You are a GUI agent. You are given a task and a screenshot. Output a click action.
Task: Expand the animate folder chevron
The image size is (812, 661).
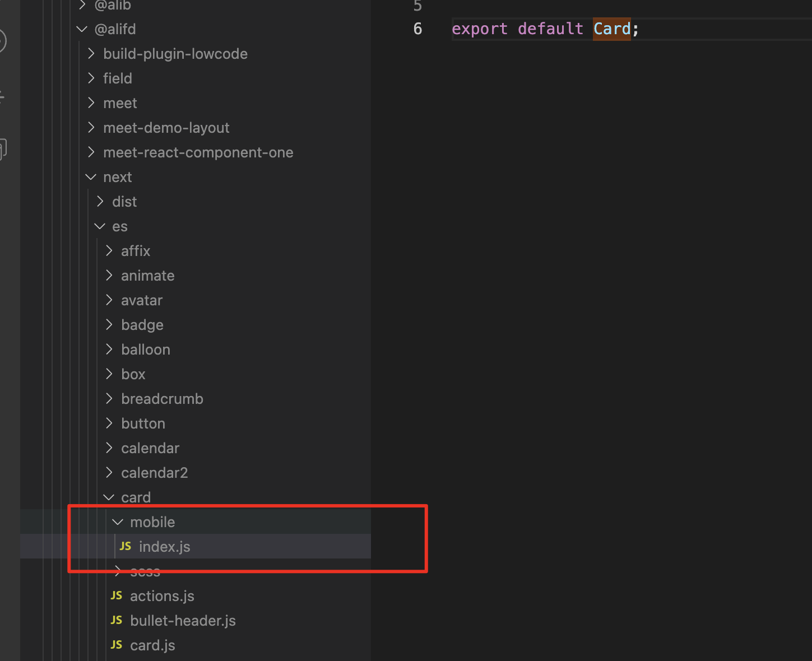pos(109,276)
